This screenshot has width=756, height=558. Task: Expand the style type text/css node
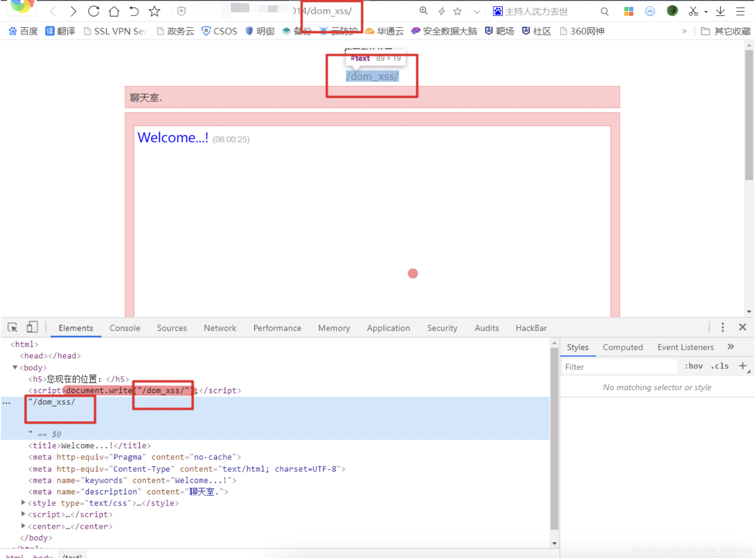(23, 503)
